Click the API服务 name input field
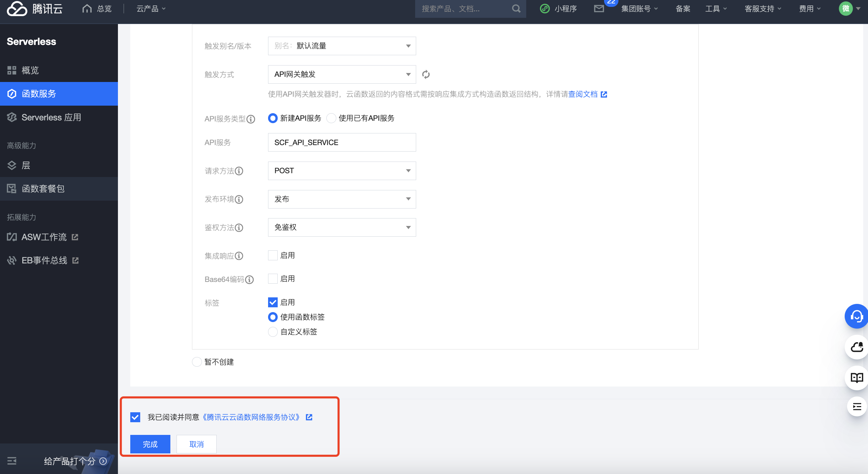The height and width of the screenshot is (474, 868). [342, 142]
